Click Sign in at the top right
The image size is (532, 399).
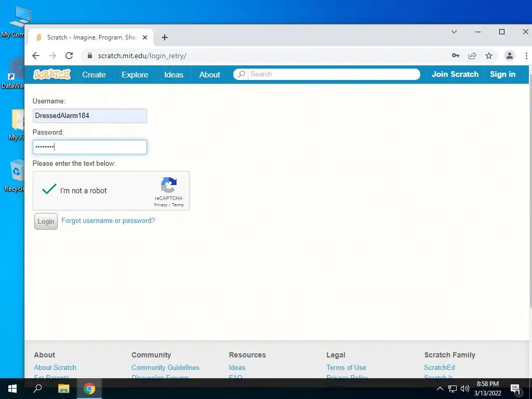(x=502, y=74)
